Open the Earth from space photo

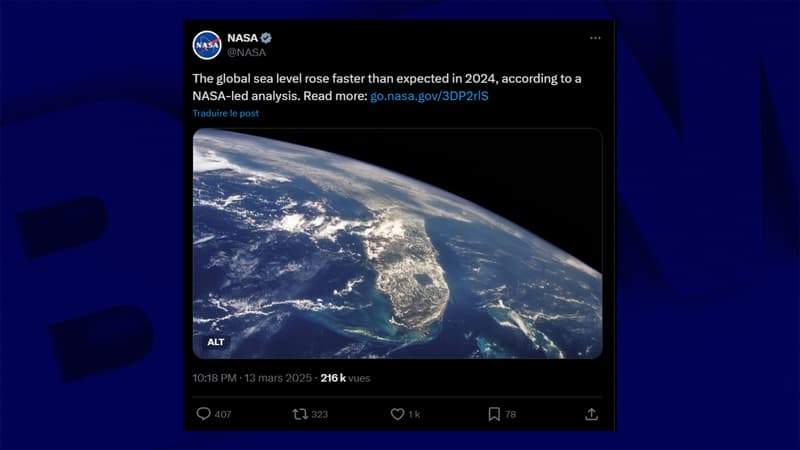(x=397, y=243)
